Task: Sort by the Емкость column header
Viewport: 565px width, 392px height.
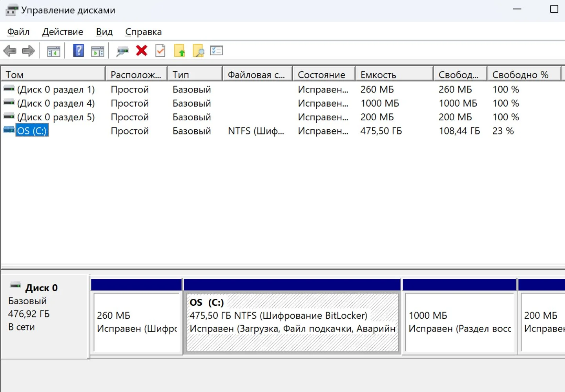Action: 394,74
